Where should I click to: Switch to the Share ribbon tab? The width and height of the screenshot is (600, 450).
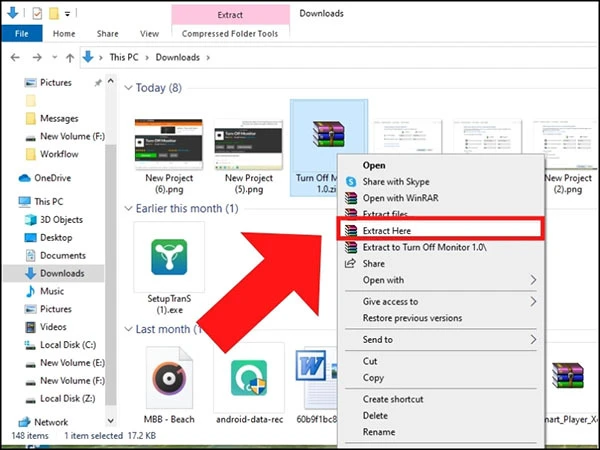108,34
